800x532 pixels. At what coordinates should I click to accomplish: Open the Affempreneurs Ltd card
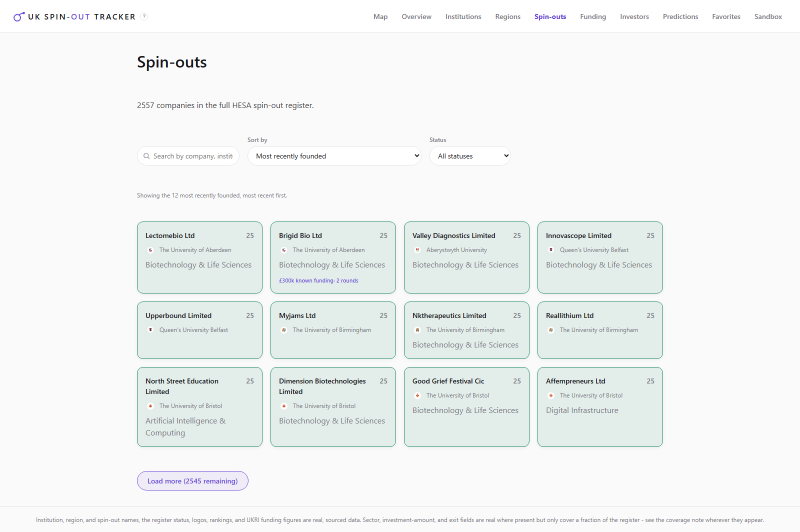click(x=600, y=407)
